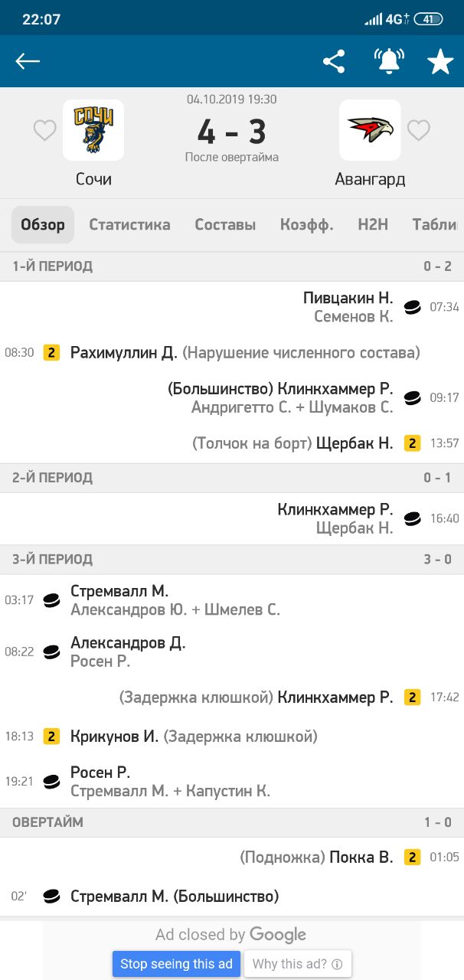Open the share icon
The height and width of the screenshot is (980, 464).
coord(334,61)
